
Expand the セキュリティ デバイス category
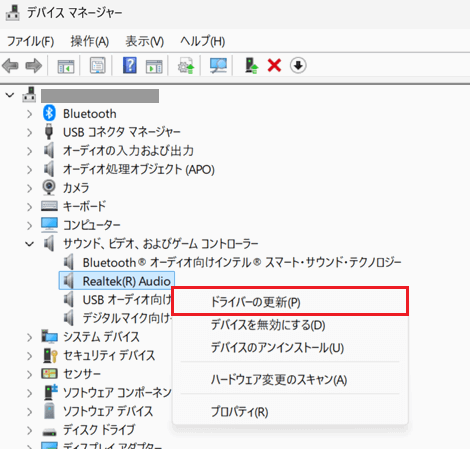click(x=29, y=356)
